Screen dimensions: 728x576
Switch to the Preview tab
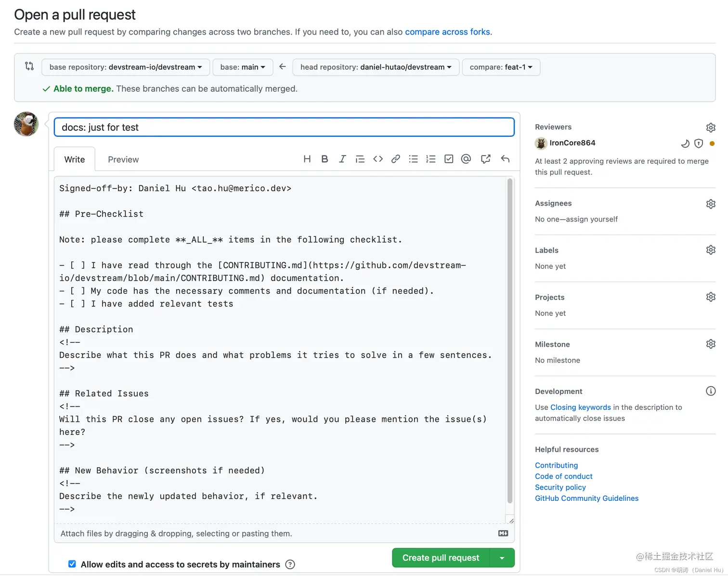coord(123,159)
